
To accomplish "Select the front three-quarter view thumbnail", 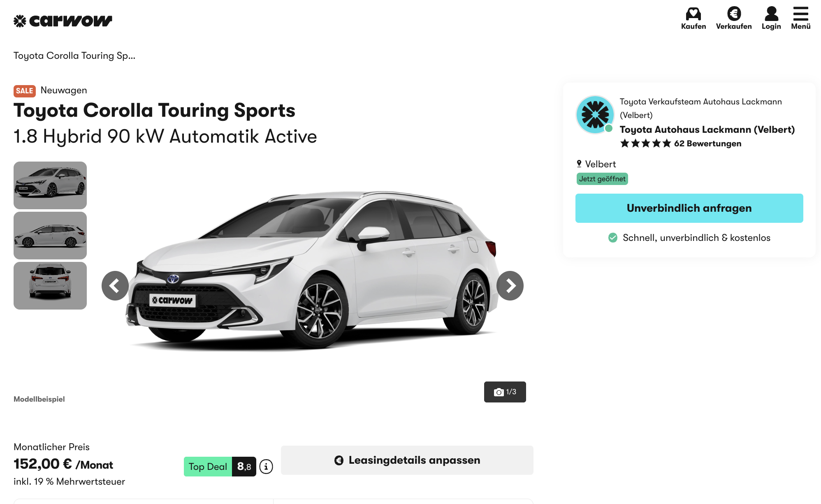I will pos(50,185).
